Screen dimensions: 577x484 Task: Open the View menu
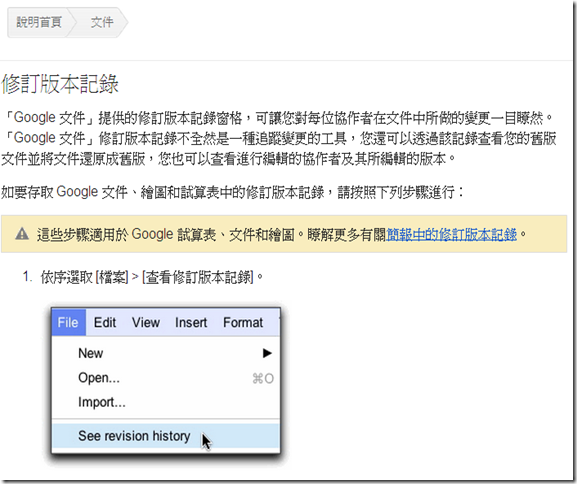coord(146,322)
